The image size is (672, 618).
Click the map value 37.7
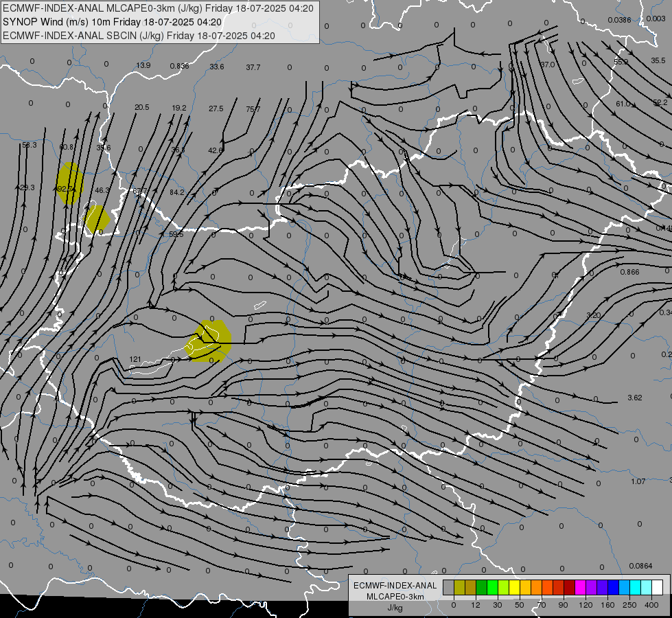[x=253, y=67]
